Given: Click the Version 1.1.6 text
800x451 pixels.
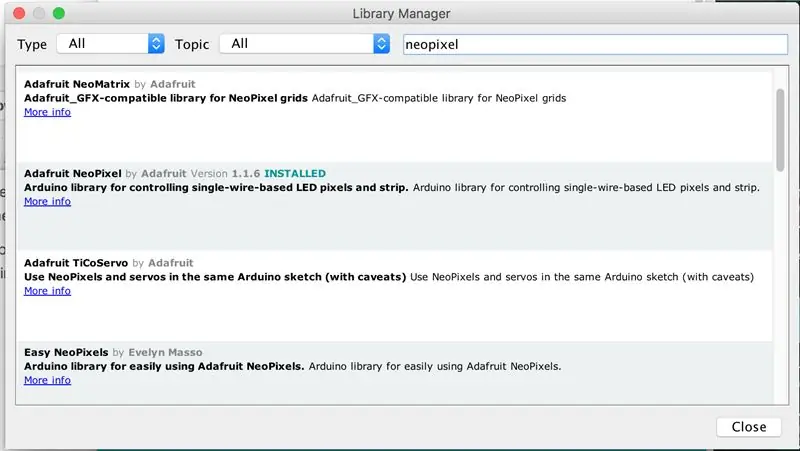Looking at the screenshot, I should [x=226, y=173].
